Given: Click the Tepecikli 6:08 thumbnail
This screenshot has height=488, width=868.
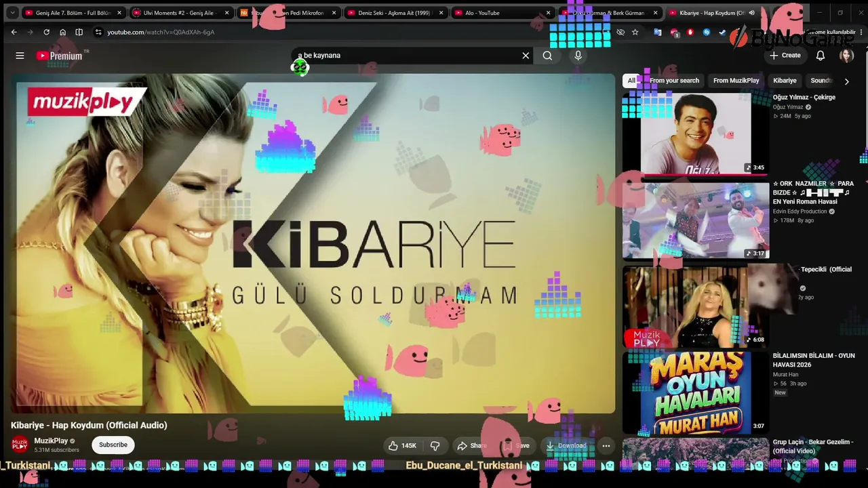Looking at the screenshot, I should pos(696,306).
